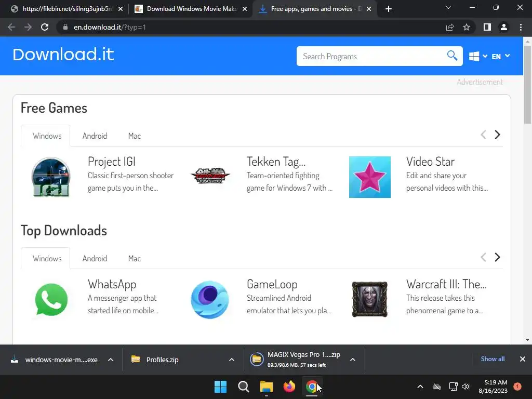Open the volume speaker icon in tray
532x399 pixels.
pos(465,387)
